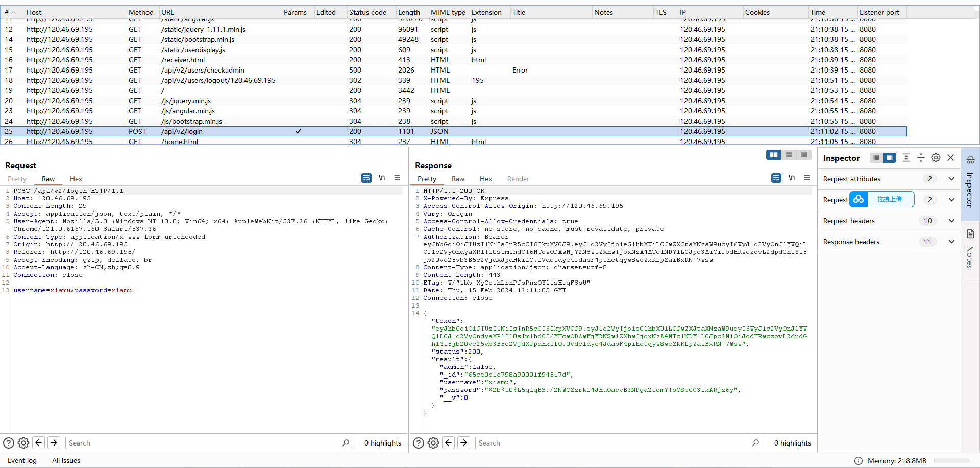Expand the Request attributes section

(x=951, y=179)
